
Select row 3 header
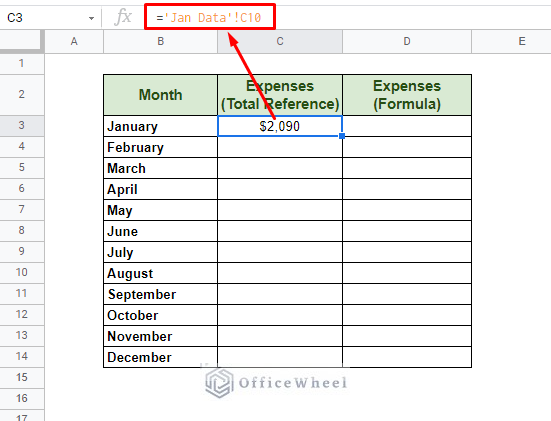(x=22, y=125)
